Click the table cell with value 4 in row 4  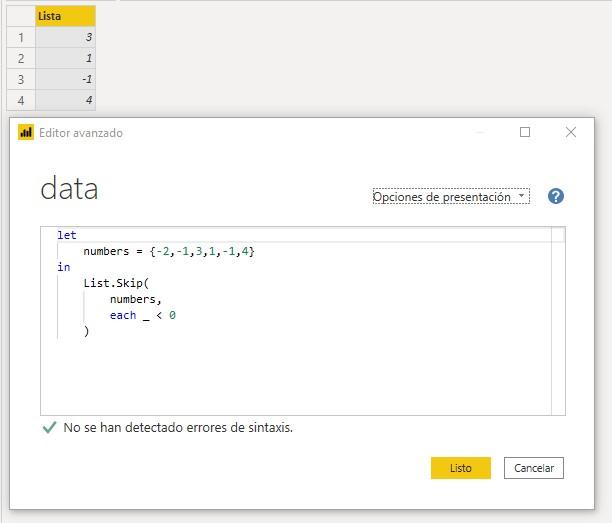[x=66, y=100]
